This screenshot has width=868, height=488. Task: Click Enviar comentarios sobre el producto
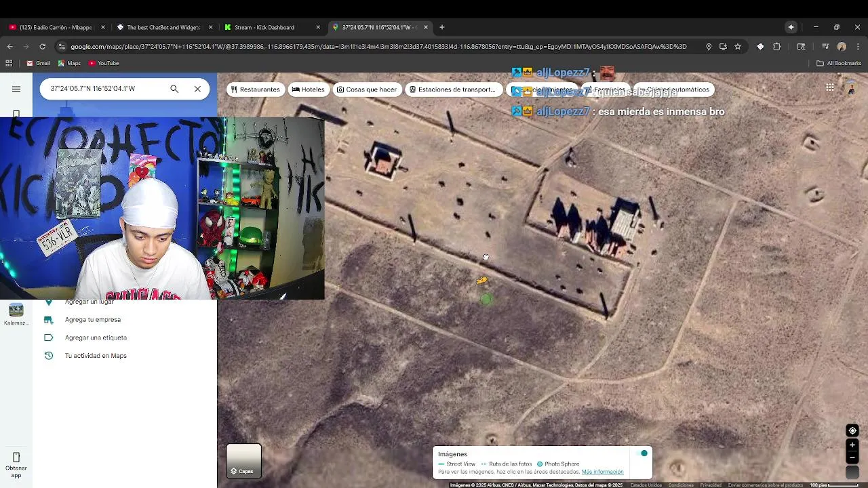point(766,485)
